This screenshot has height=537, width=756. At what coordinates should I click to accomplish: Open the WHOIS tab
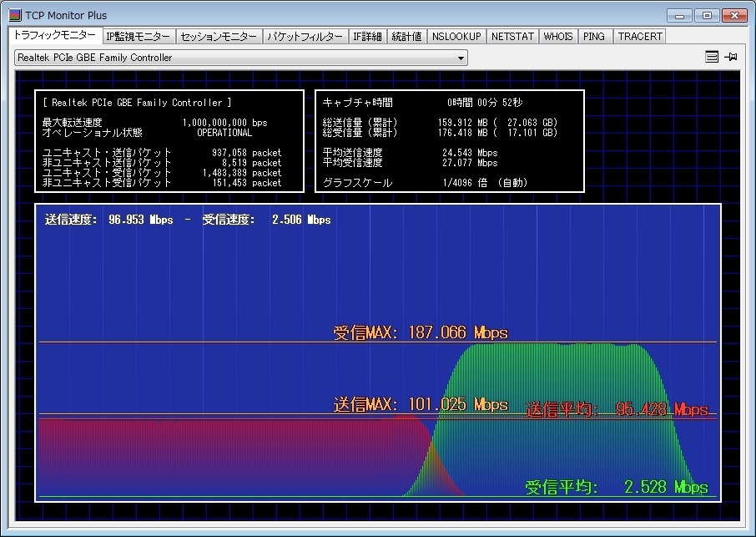click(x=558, y=37)
